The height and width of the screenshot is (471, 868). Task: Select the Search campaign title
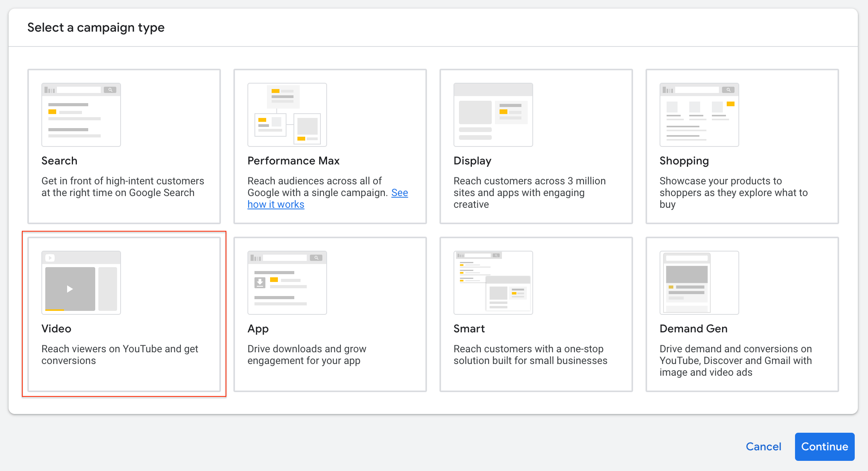click(59, 161)
